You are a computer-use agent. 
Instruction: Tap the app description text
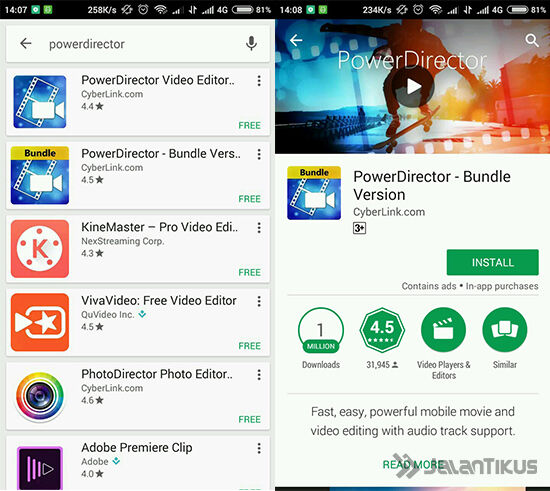[x=413, y=421]
